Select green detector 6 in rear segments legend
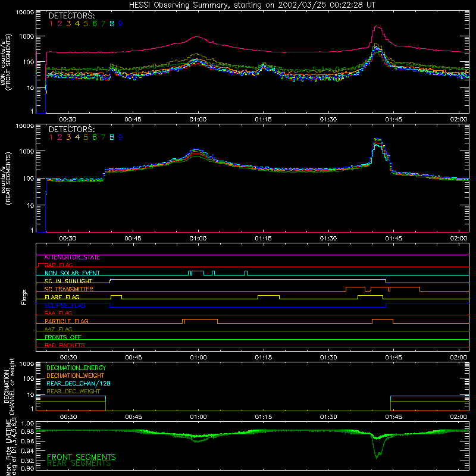Screen dimensions: 476x476 tap(95, 137)
